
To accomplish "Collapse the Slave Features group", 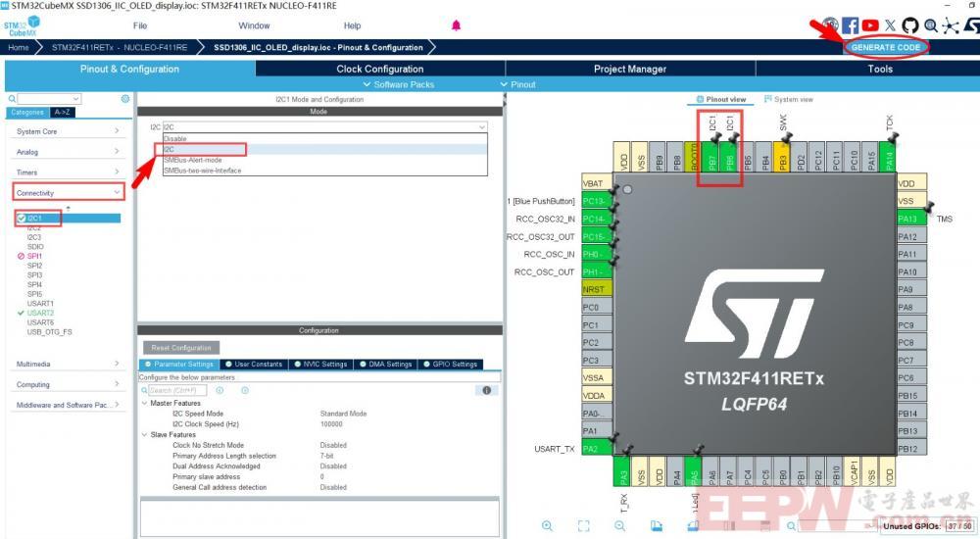I will point(145,434).
